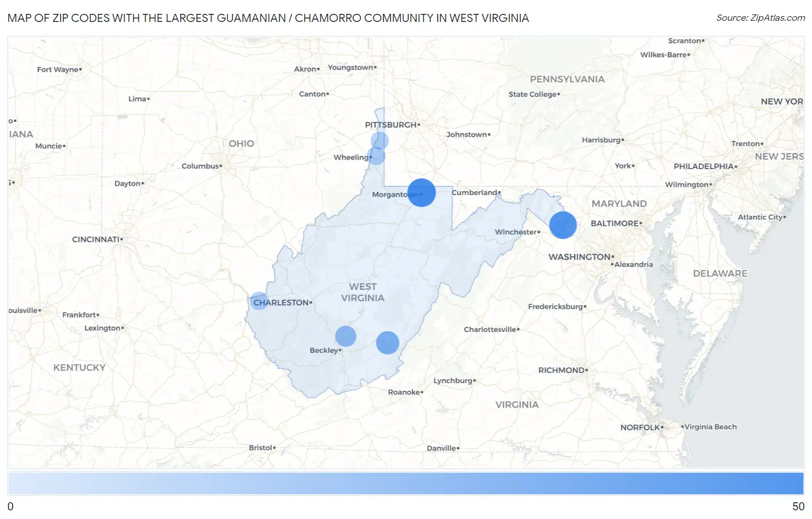Click the Fort Wayne city label
This screenshot has width=812, height=519.
(x=58, y=70)
